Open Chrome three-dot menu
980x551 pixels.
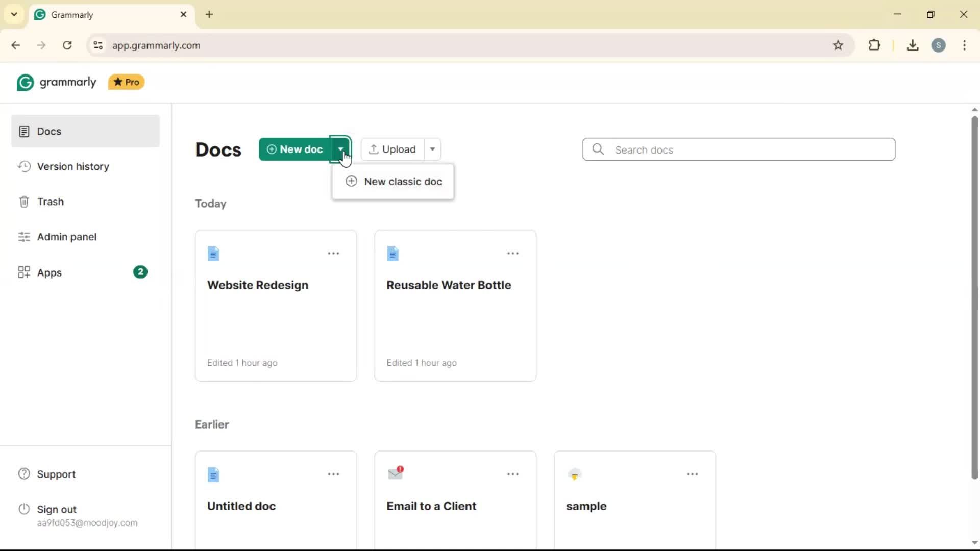pos(965,45)
